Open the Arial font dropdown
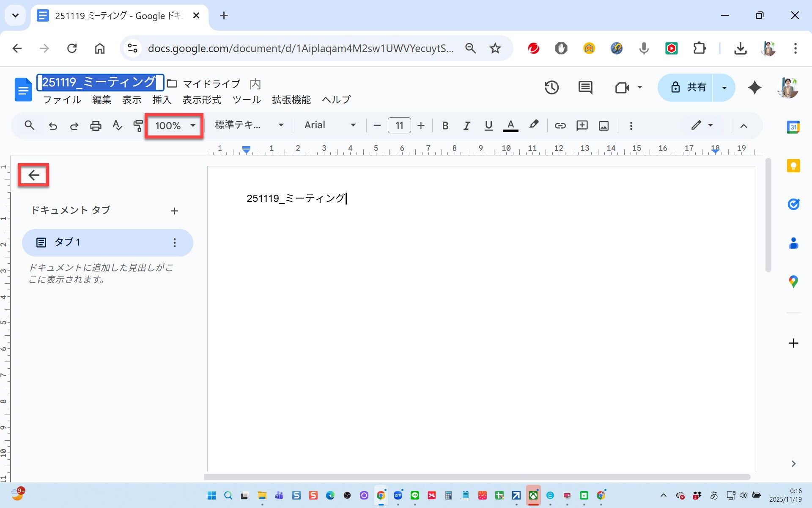The height and width of the screenshot is (508, 812). (330, 125)
